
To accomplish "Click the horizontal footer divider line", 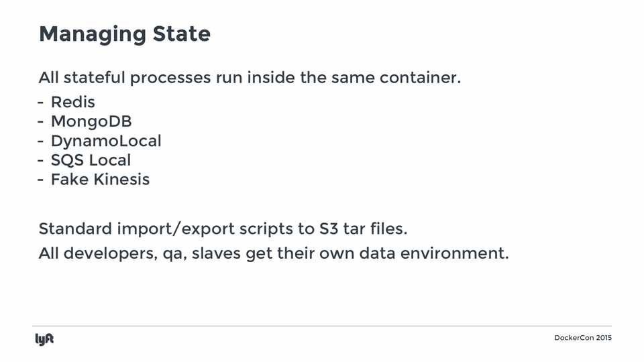I will pyautogui.click(x=322, y=326).
